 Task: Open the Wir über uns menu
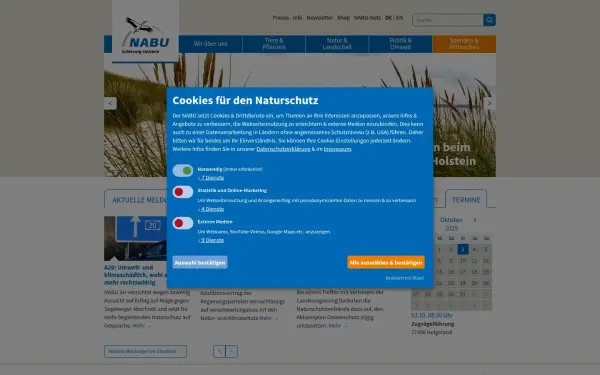210,44
